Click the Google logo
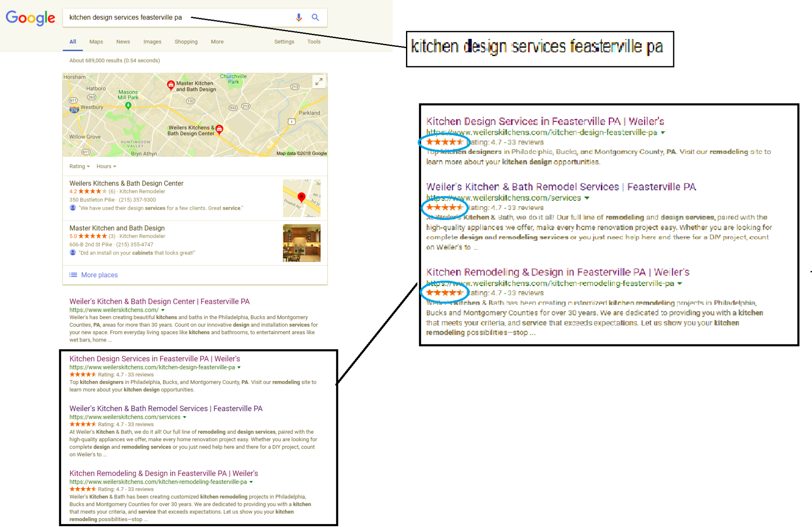 point(30,18)
